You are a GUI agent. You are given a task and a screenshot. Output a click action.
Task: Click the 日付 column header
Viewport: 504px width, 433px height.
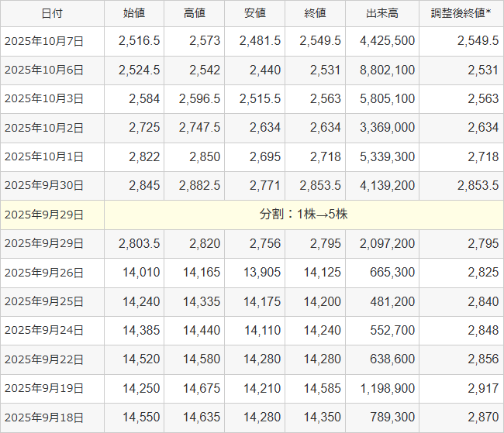tap(52, 13)
